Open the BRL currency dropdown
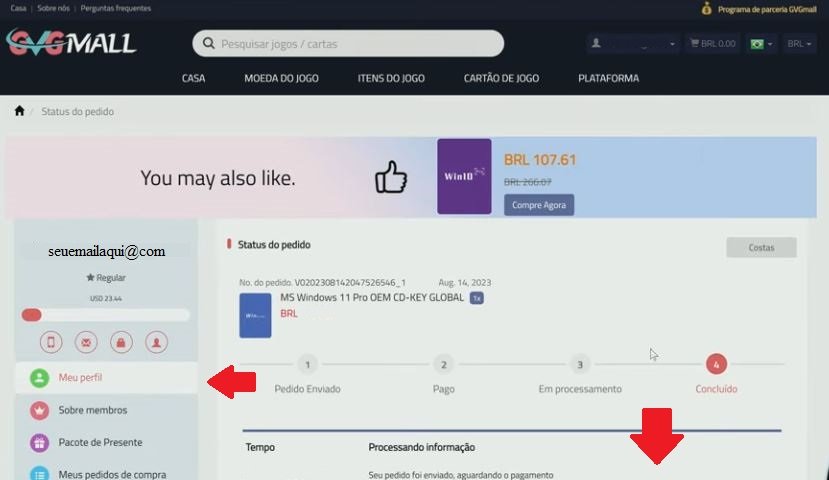Viewport: 829px width, 480px height. point(799,44)
